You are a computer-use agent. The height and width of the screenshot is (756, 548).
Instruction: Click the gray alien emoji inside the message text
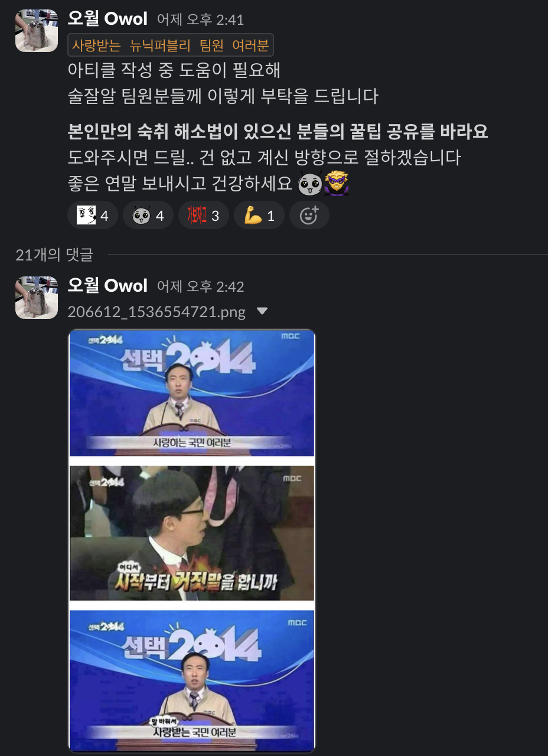309,185
